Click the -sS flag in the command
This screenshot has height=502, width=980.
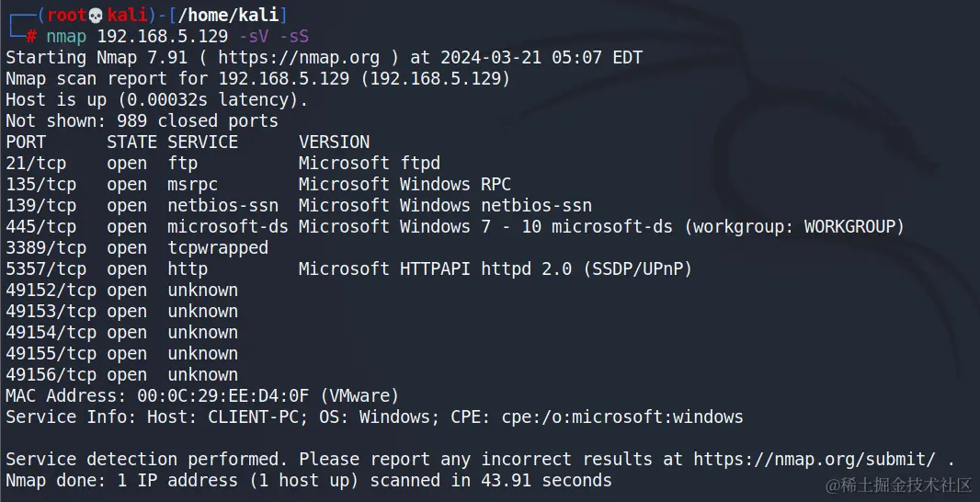[294, 36]
